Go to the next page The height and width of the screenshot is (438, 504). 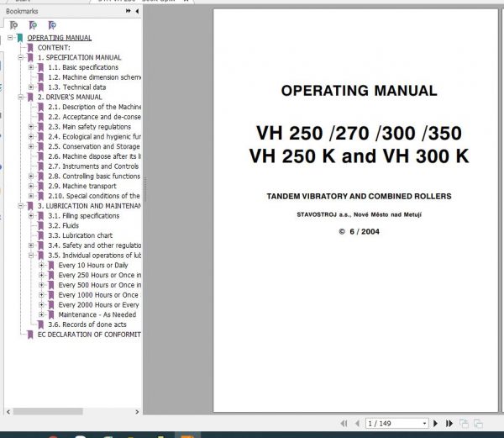click(435, 424)
